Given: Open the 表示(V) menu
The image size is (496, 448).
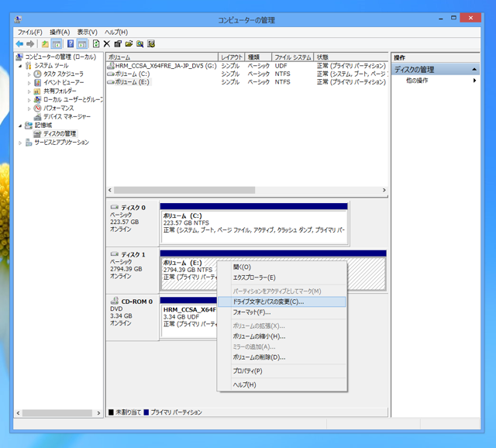Looking at the screenshot, I should pos(88,33).
